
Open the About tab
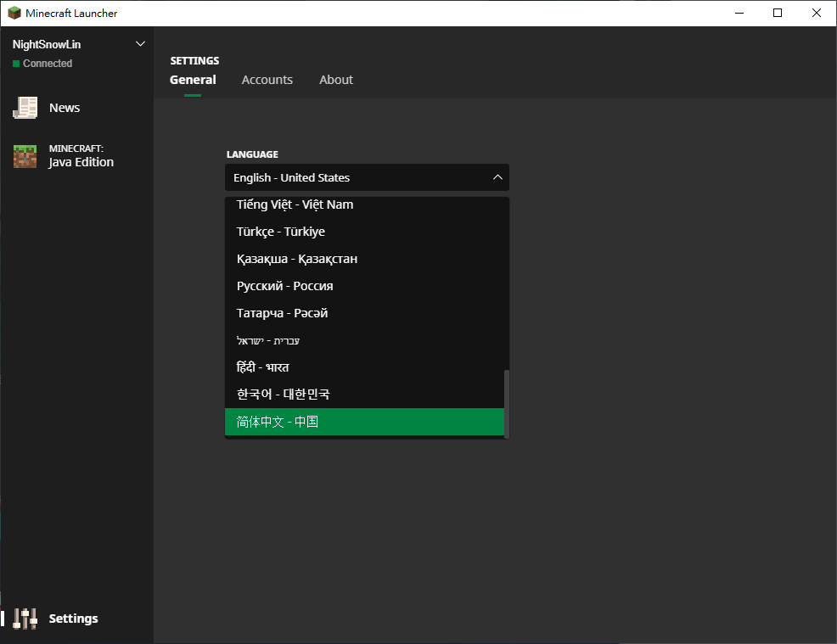coord(336,80)
